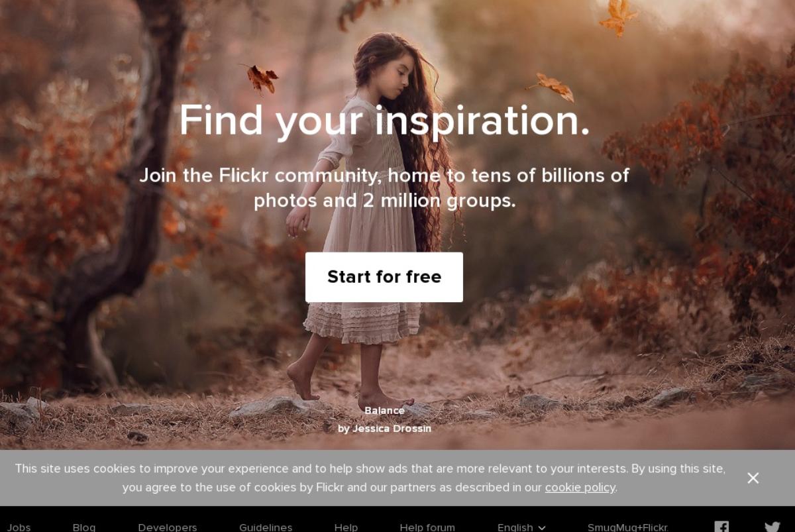Dismiss the cookie notice with the X icon

(x=753, y=478)
